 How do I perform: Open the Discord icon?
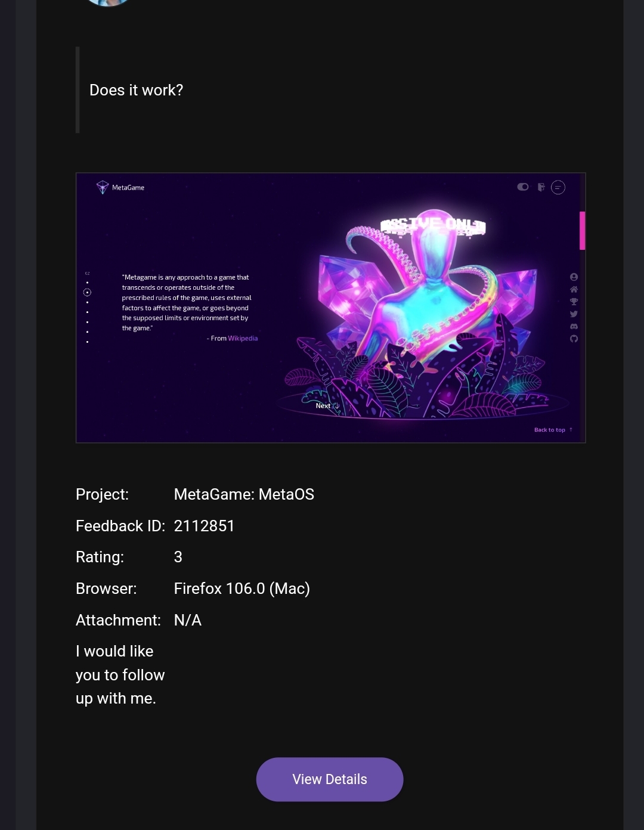coord(574,326)
